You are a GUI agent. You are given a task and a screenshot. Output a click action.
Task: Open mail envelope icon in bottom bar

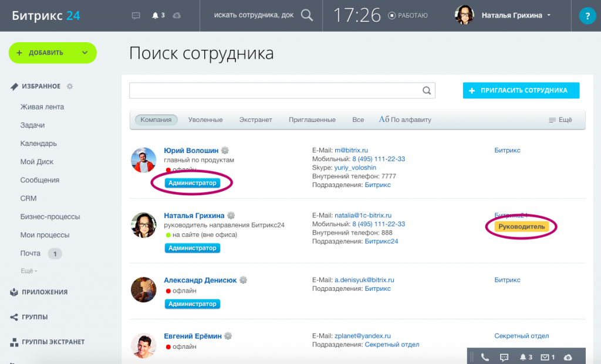pyautogui.click(x=545, y=357)
